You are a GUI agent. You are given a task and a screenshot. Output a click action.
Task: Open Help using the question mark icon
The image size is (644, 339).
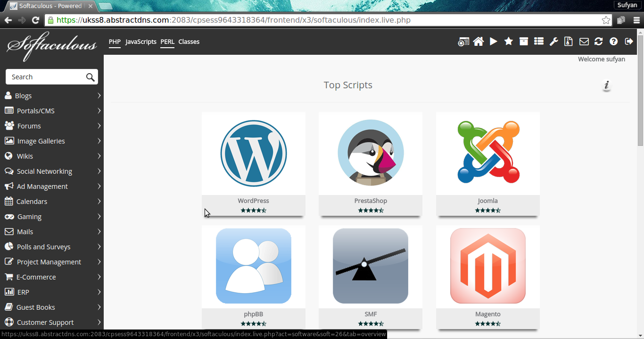click(x=614, y=42)
